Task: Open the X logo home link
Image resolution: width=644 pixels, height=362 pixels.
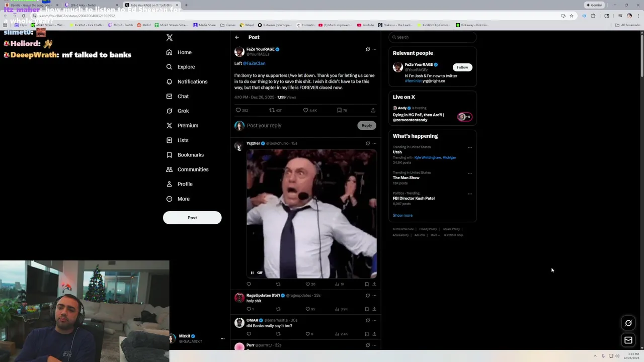Action: [x=170, y=38]
